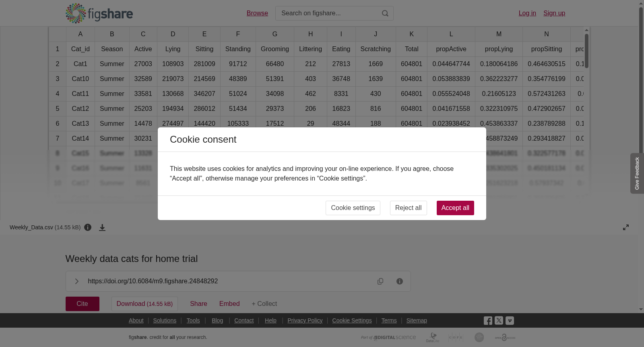Select column L header
The height and width of the screenshot is (347, 644).
[x=451, y=34]
